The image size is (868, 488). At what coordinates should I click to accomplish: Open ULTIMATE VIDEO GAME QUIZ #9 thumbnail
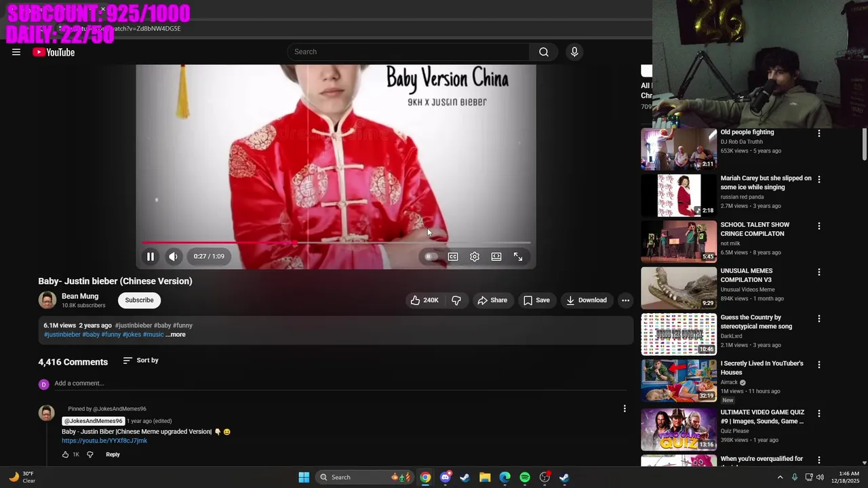tap(679, 429)
